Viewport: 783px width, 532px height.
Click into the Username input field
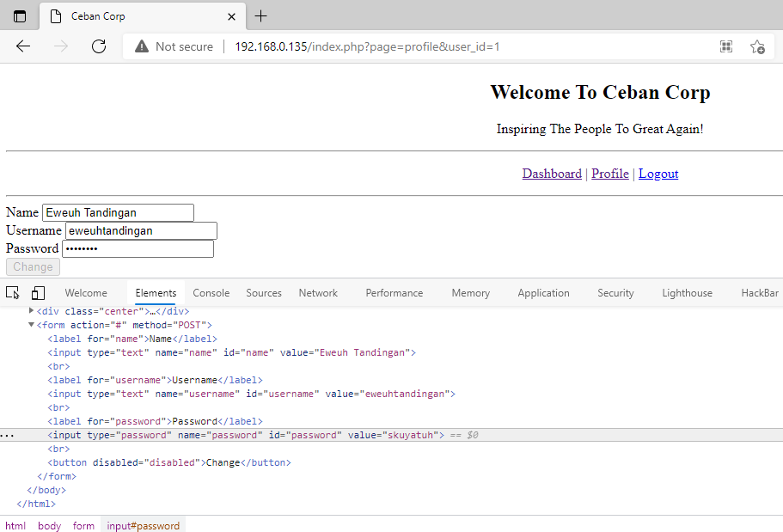tap(141, 230)
